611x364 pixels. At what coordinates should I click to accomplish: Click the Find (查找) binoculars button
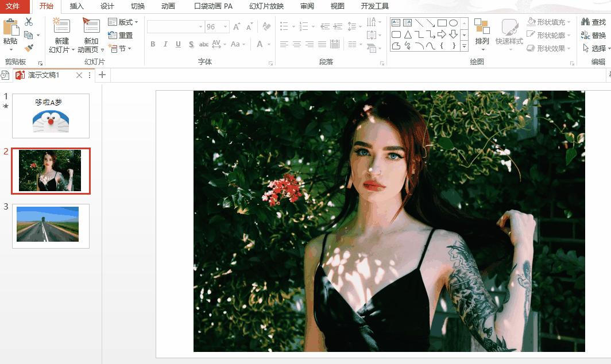click(x=593, y=22)
